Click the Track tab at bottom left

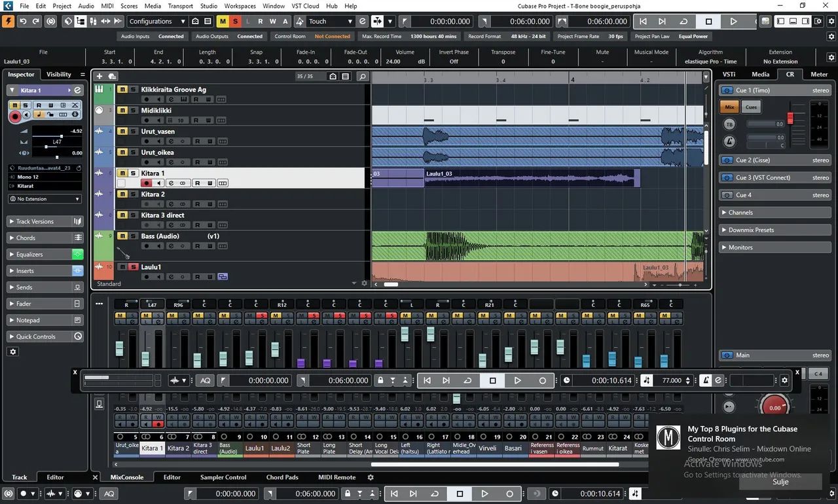pyautogui.click(x=20, y=477)
